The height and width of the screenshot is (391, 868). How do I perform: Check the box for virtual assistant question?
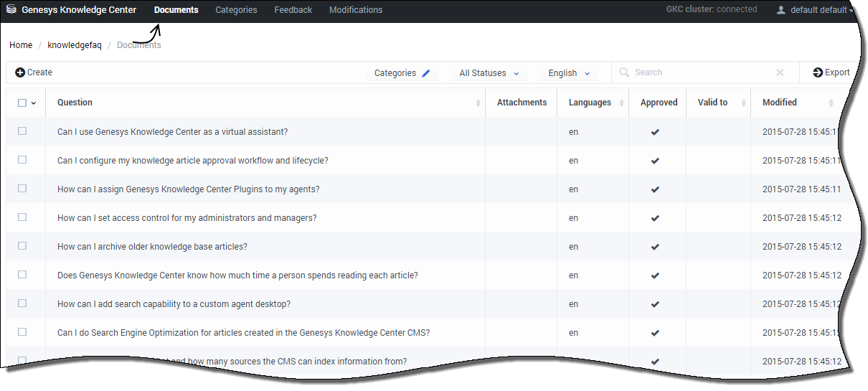pos(22,131)
